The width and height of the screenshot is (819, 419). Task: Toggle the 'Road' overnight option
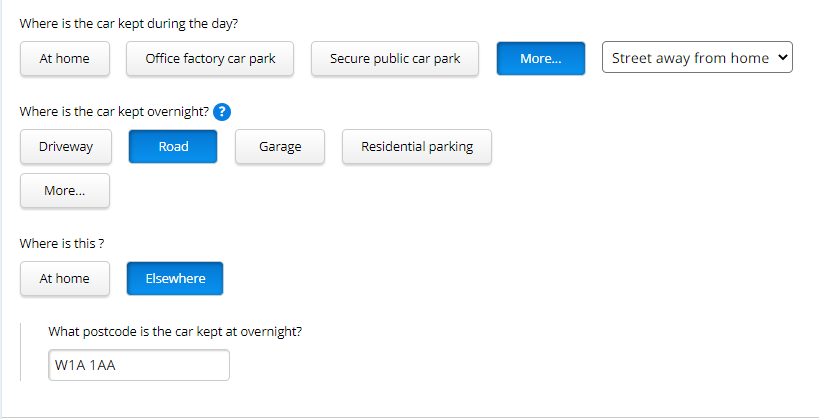pos(173,147)
